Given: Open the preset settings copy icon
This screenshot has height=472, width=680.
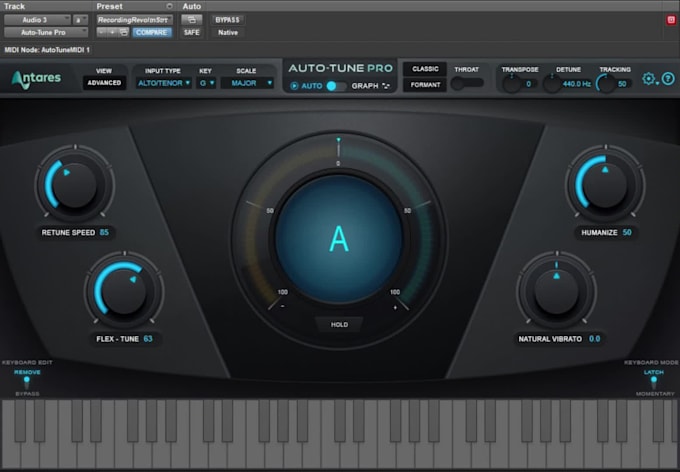Looking at the screenshot, I should [x=124, y=33].
